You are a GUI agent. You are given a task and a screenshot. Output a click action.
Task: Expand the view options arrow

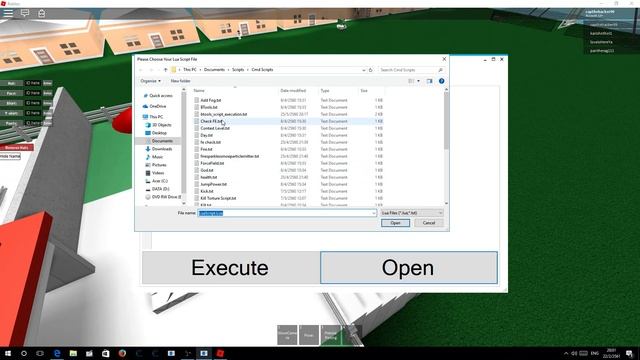(x=418, y=81)
